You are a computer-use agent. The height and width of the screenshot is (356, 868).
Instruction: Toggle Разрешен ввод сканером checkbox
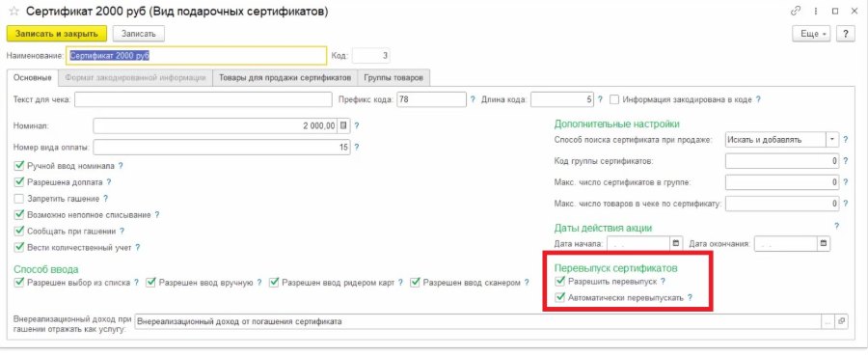click(415, 283)
